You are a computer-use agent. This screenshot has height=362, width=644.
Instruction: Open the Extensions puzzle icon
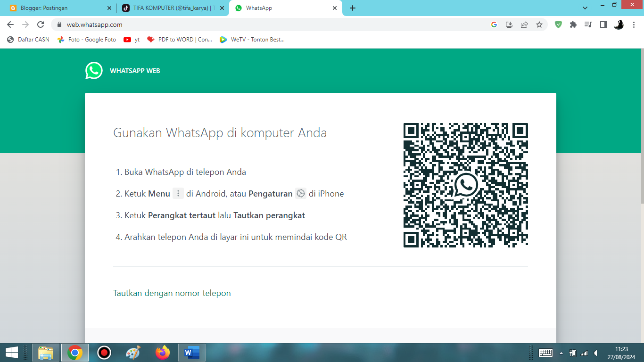(573, 25)
